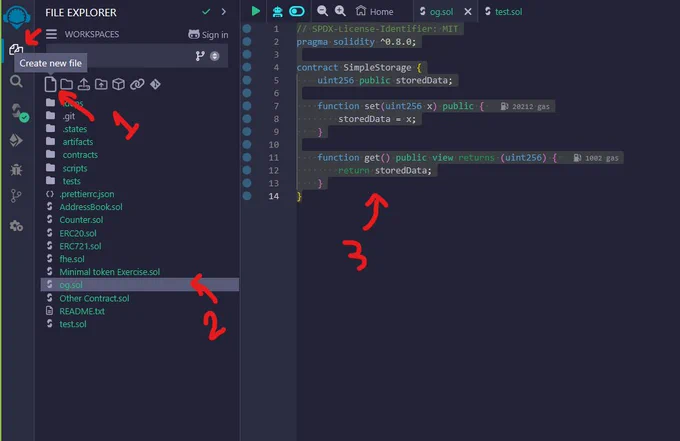Click the 'contract SimpleStorage' code line
The height and width of the screenshot is (441, 680).
coord(359,68)
